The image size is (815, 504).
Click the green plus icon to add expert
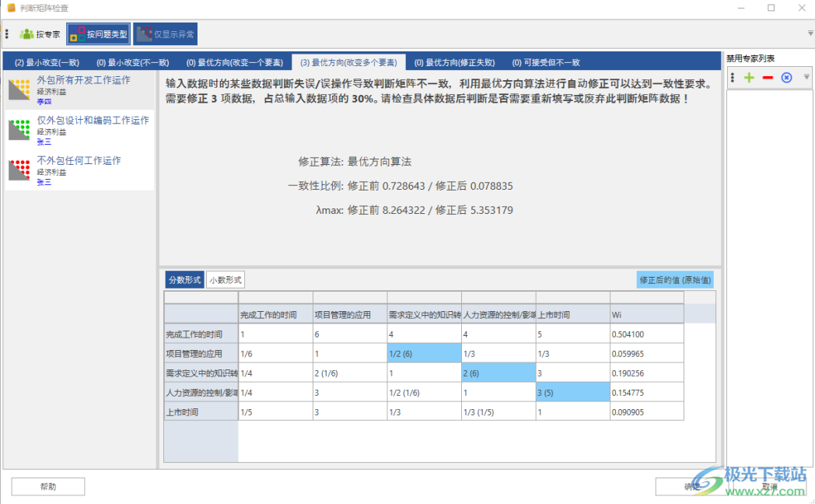[x=748, y=77]
